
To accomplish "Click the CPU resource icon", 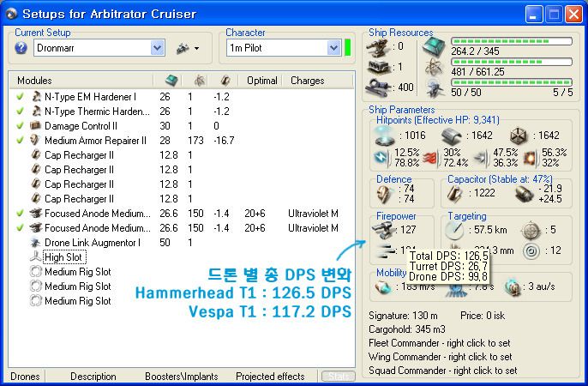I will coord(434,46).
